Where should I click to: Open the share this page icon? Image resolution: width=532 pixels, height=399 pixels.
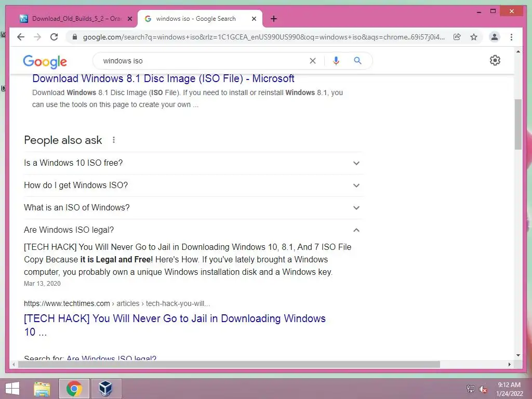click(x=457, y=37)
